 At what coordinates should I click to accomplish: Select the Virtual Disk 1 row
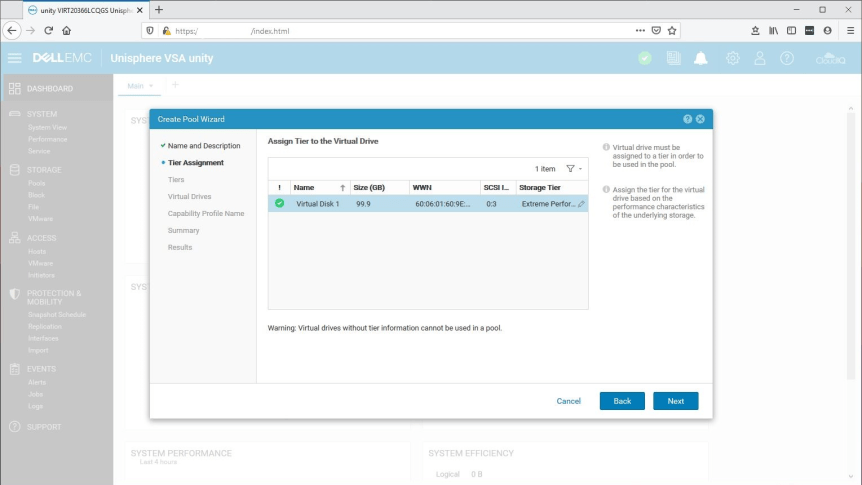[x=400, y=204]
